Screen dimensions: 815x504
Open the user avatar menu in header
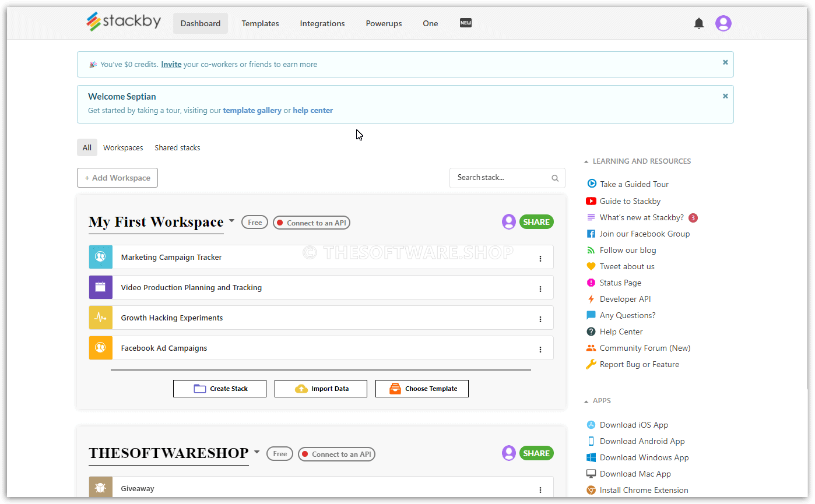pos(723,23)
